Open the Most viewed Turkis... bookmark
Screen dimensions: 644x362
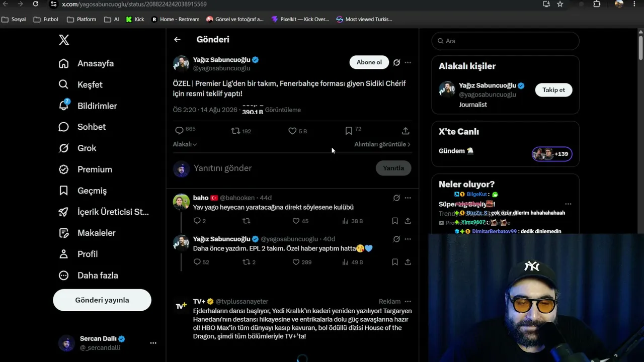(x=364, y=20)
